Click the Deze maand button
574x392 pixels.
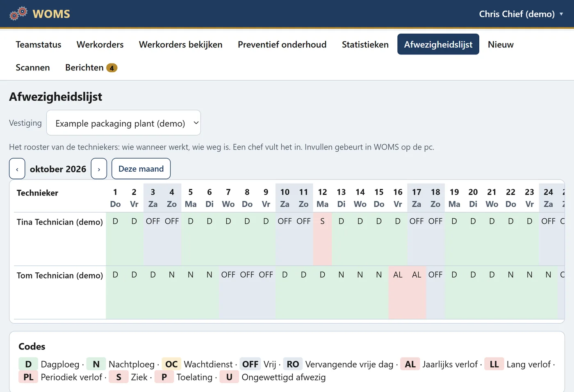[141, 169]
